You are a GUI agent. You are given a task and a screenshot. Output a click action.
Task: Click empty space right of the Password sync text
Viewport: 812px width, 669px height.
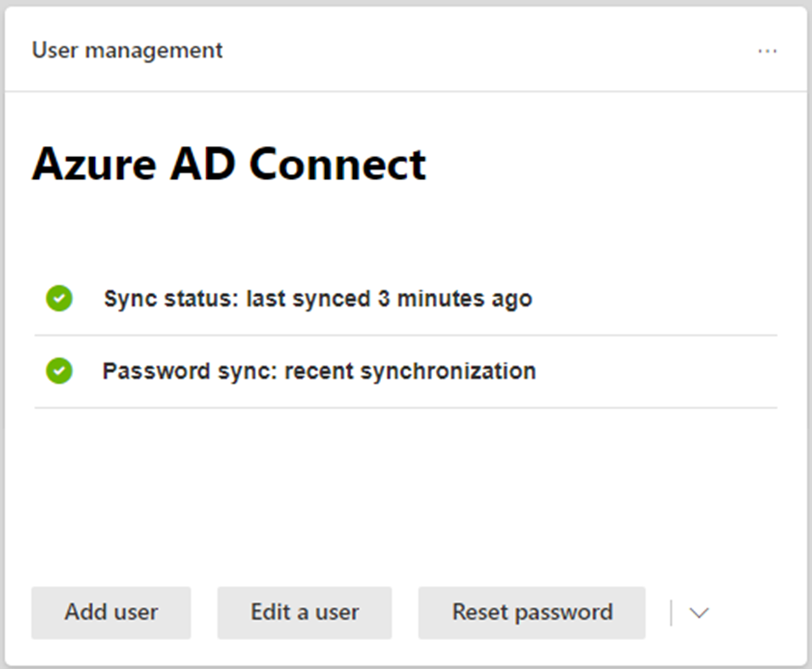pyautogui.click(x=653, y=372)
